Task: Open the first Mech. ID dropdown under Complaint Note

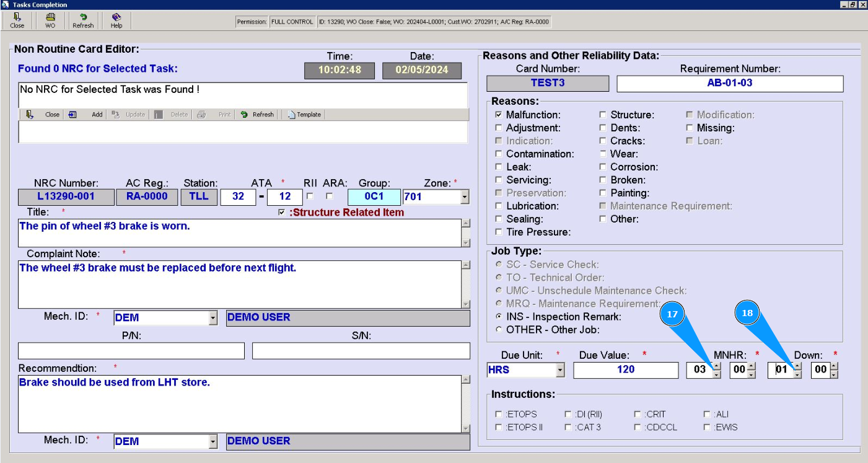Action: (x=213, y=318)
